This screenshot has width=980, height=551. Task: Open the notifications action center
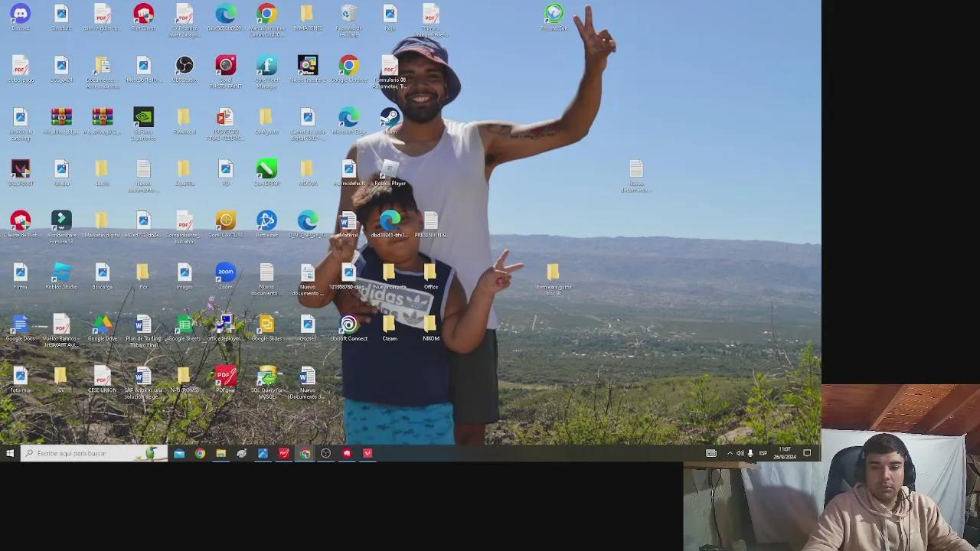[x=806, y=453]
